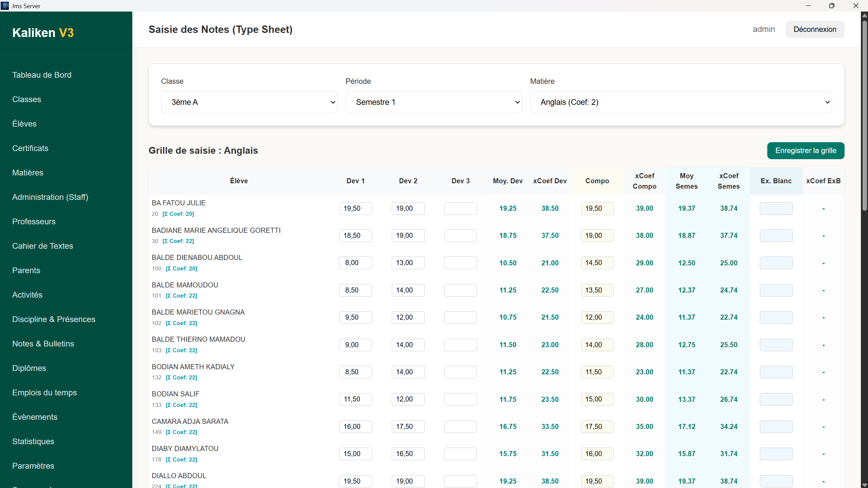Click Σ Coef: 22 link under BADIANE MARIE

click(x=178, y=241)
